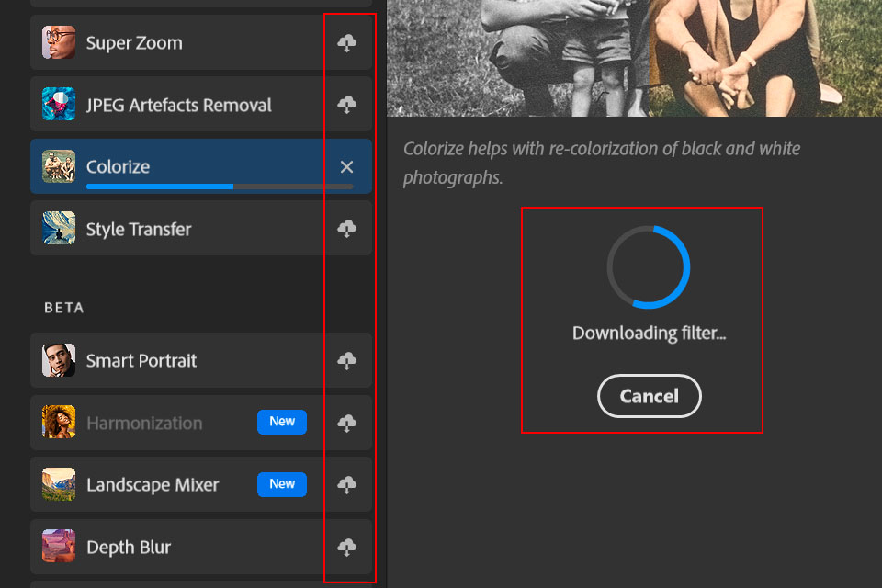Select the Super Zoom filter label
The width and height of the screenshot is (882, 588).
click(134, 43)
